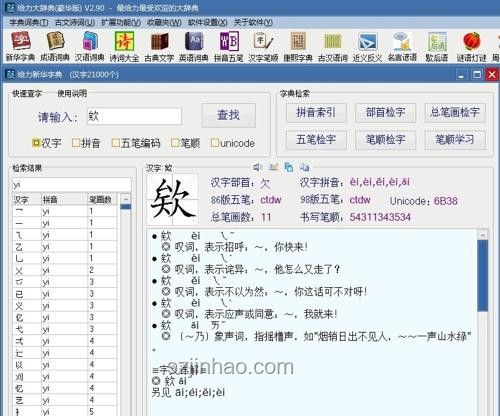The width and height of the screenshot is (500, 416).
Task: Minimize the 给力新华字典 sub-window
Action: (x=461, y=74)
